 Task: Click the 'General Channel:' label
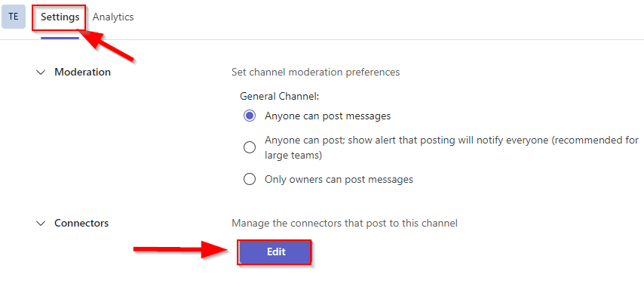pos(280,96)
